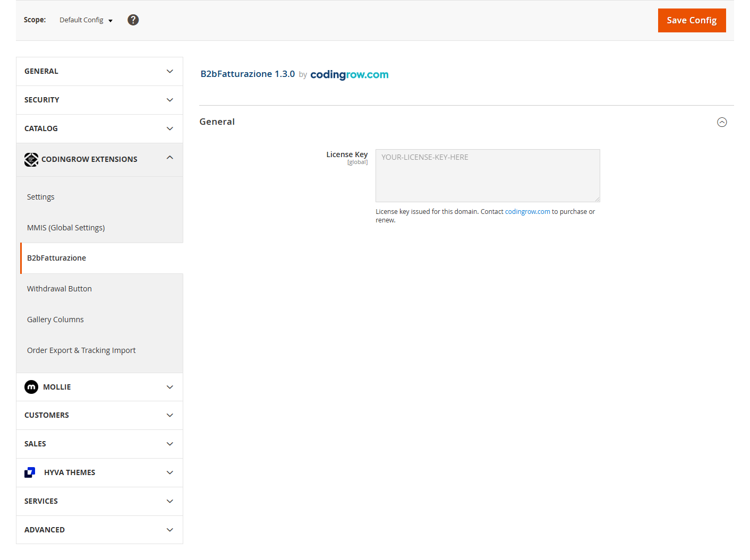Click the Codingrow Extensions logo icon
Viewport: 750px width, 560px height.
point(31,159)
